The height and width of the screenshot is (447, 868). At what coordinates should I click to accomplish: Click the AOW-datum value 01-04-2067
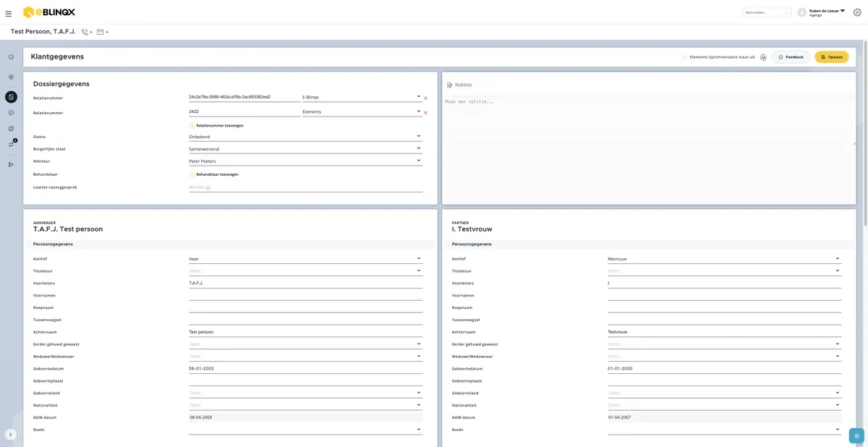[x=619, y=417]
